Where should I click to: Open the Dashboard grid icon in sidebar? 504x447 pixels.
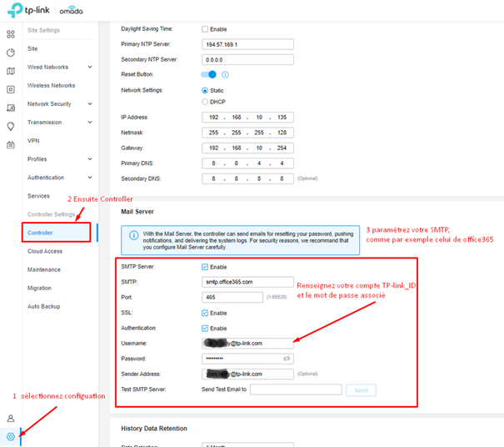[x=11, y=34]
